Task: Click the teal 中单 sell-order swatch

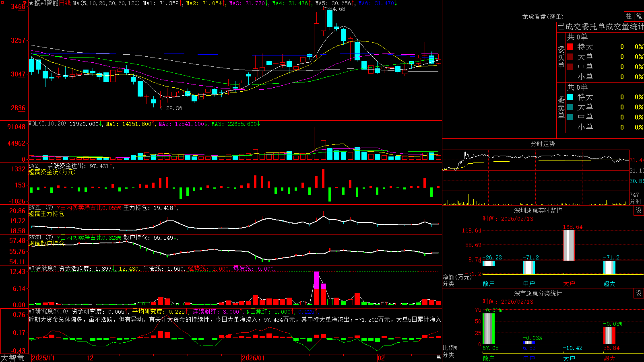Action: [x=570, y=117]
